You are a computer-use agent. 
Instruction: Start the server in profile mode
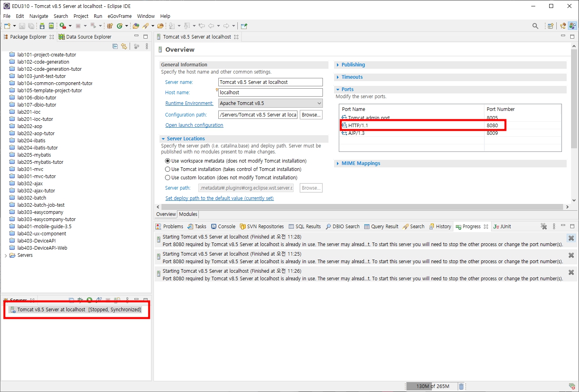pos(99,300)
